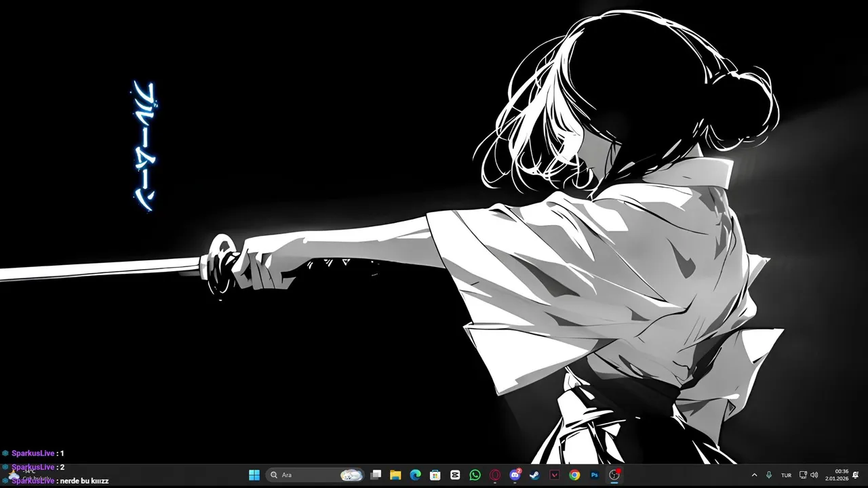
Task: Click the microphone tray icon
Action: pyautogui.click(x=769, y=475)
